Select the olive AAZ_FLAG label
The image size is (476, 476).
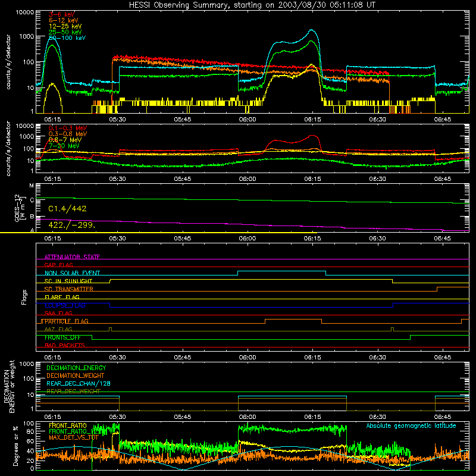pyautogui.click(x=58, y=329)
